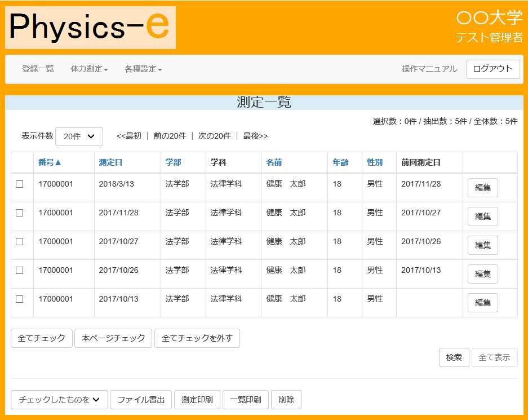Click the 削除 delete button
Image resolution: width=528 pixels, height=420 pixels.
286,400
